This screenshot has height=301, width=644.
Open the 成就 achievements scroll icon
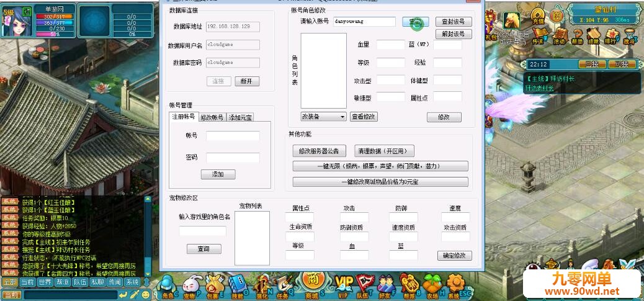tap(593, 36)
